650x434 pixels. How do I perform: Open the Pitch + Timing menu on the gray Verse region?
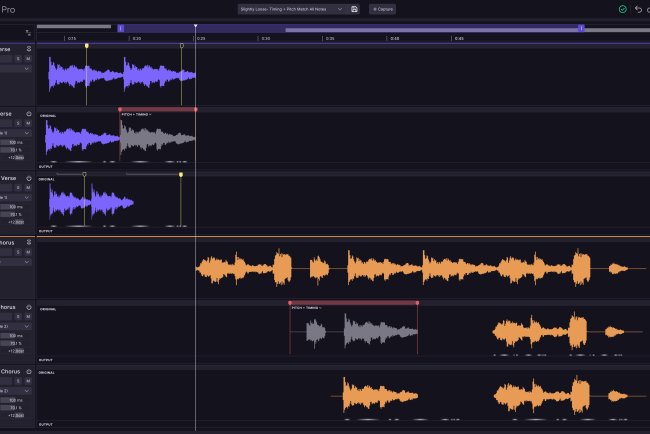coord(136,114)
